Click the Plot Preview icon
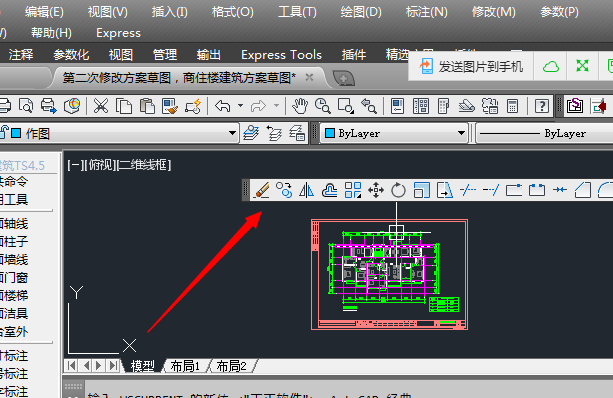613x398 pixels. pyautogui.click(x=26, y=106)
